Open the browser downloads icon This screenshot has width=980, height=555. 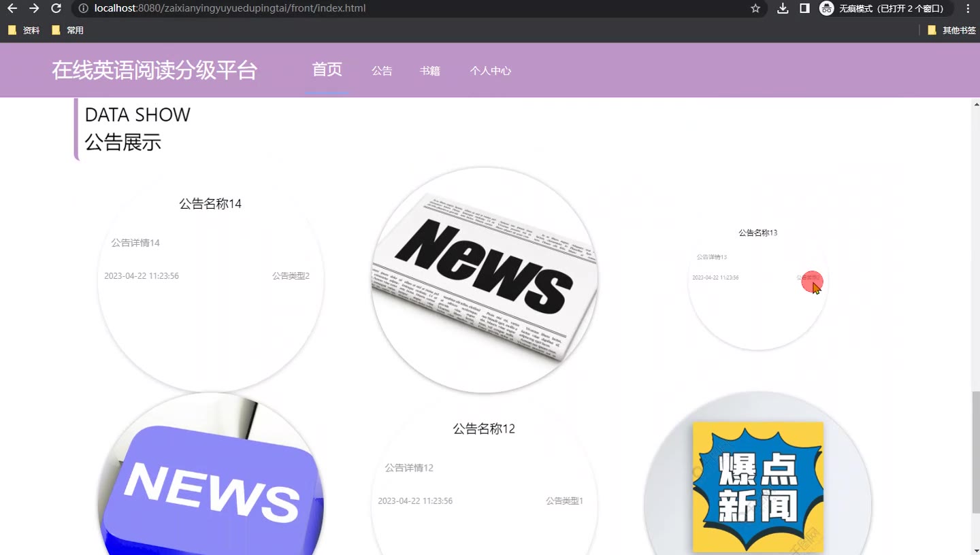(x=783, y=8)
